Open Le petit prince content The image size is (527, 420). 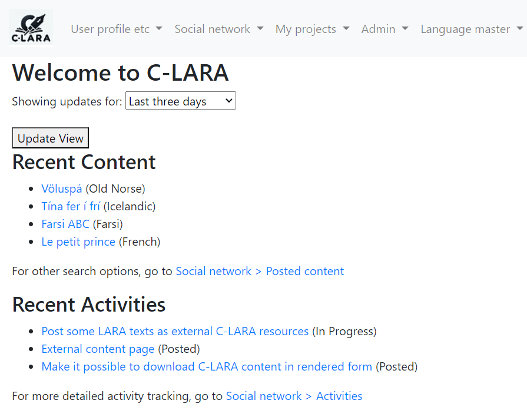click(x=78, y=242)
